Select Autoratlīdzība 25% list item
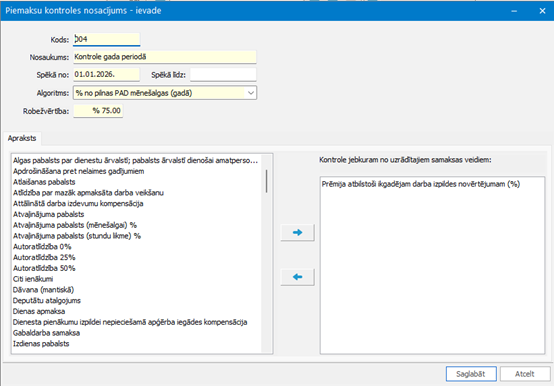The height and width of the screenshot is (386, 554). (x=44, y=257)
